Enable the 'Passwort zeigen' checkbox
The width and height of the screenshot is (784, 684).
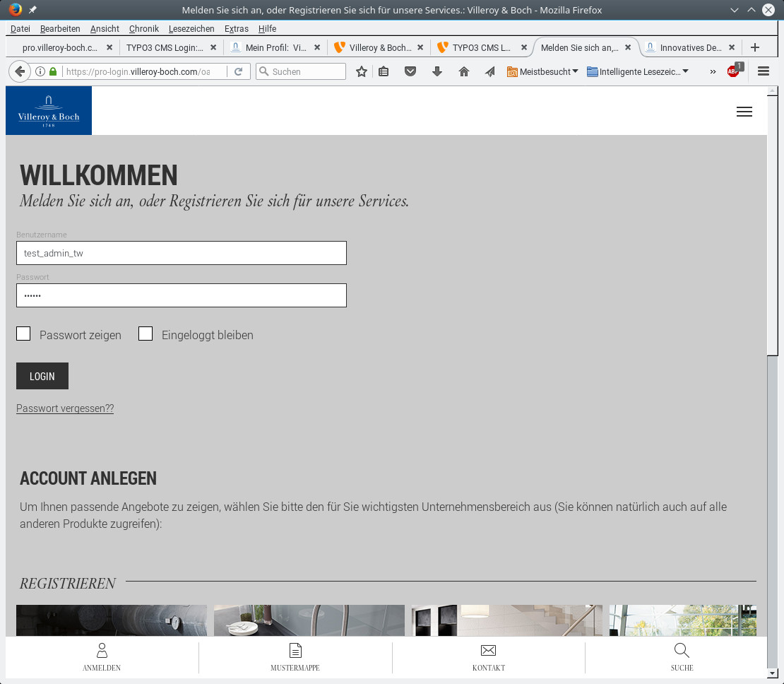point(23,334)
